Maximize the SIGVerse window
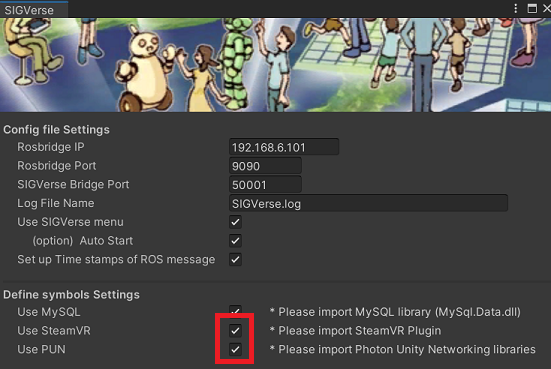The image size is (551, 369). coord(532,8)
